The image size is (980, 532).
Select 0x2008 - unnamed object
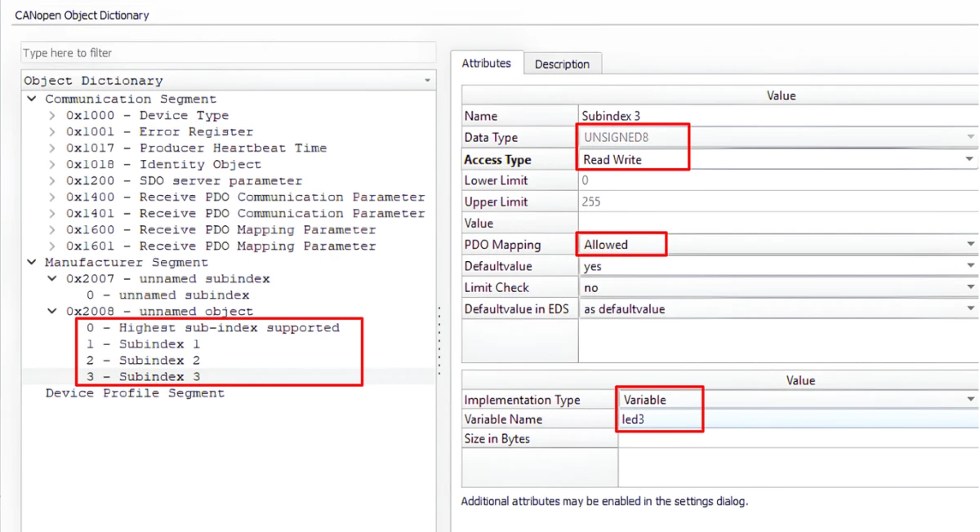pyautogui.click(x=159, y=311)
